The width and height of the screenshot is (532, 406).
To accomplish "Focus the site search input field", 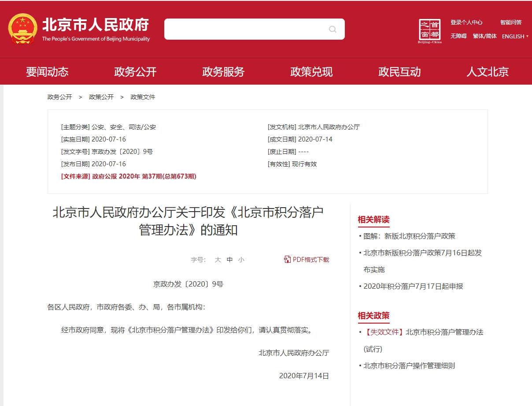I will pyautogui.click(x=254, y=29).
